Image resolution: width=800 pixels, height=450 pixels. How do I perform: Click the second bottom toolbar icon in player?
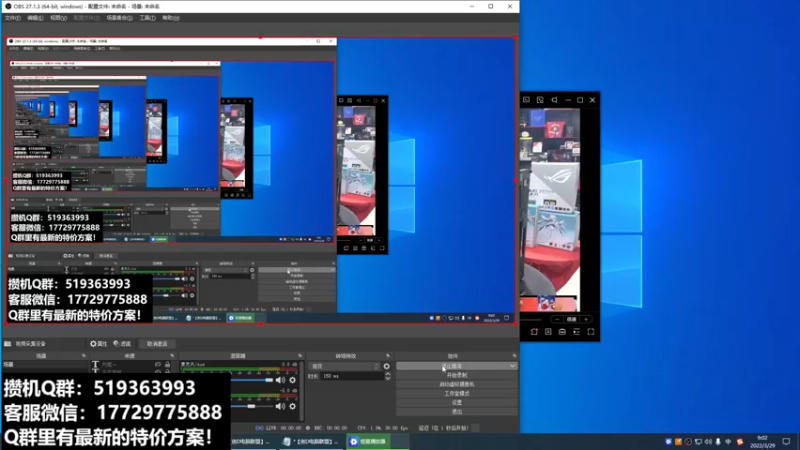coord(548,332)
